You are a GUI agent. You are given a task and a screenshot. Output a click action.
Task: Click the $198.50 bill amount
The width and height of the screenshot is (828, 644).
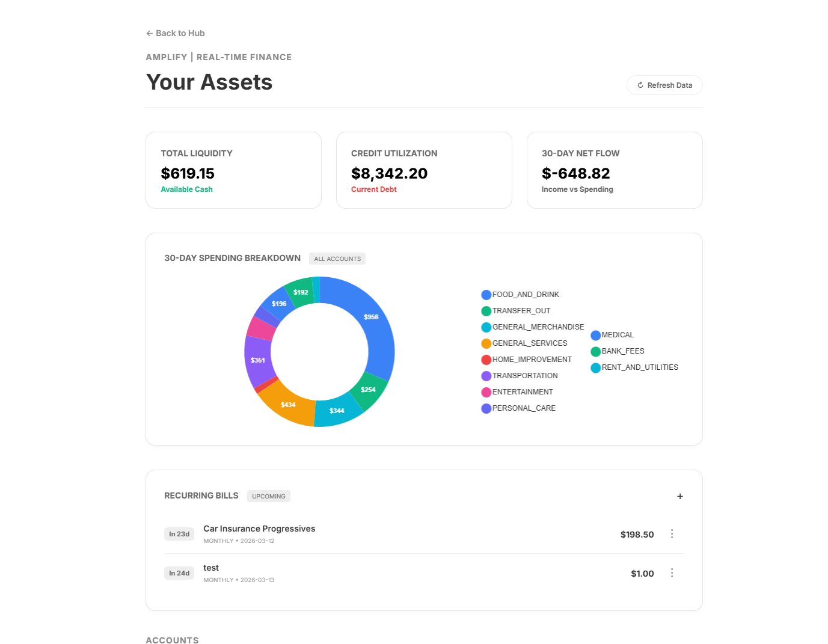click(x=637, y=535)
